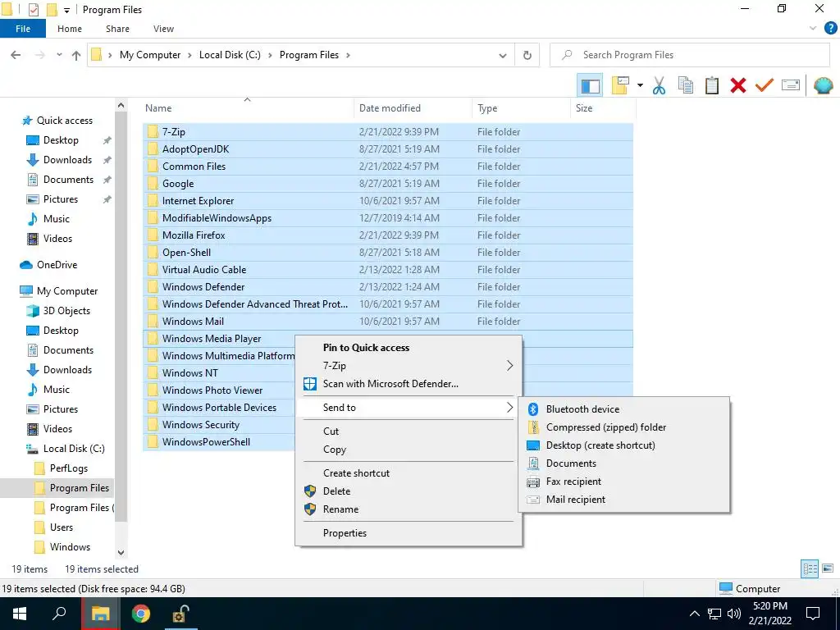The image size is (840, 630).
Task: Click the taskbar Search magnifier
Action: 59,614
